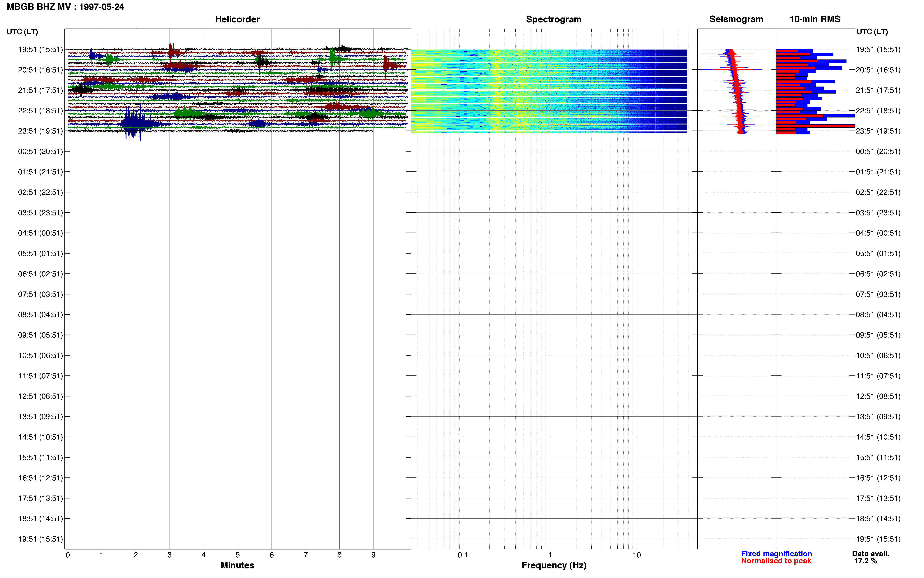Click the right '09:51 (05:51)' time label

click(878, 335)
